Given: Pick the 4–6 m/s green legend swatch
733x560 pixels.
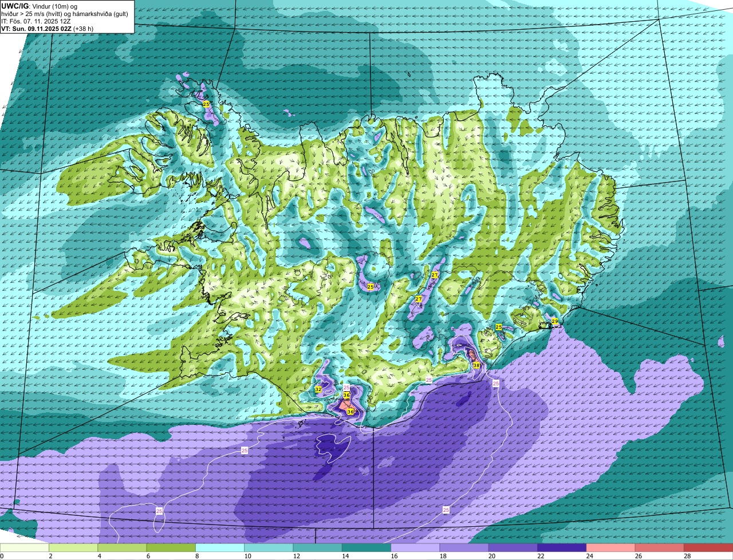Looking at the screenshot, I should click(x=122, y=548).
